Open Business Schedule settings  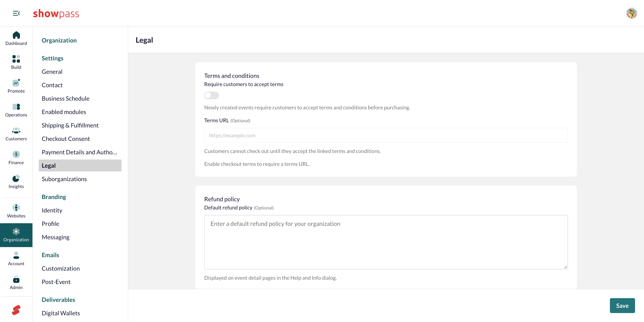[66, 99]
